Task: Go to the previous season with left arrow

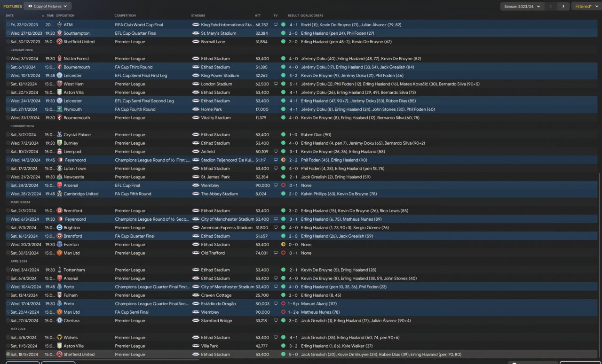Action: tap(551, 6)
